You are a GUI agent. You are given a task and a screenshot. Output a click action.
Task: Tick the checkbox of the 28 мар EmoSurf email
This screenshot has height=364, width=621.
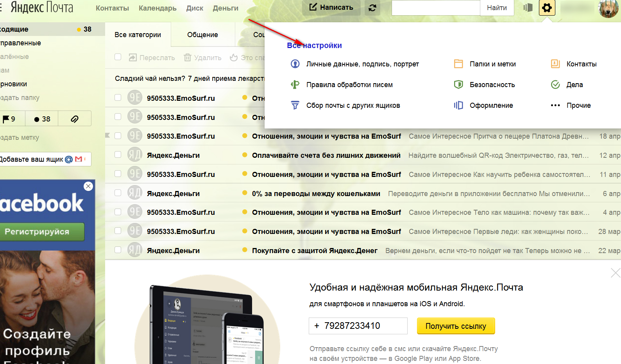point(118,231)
